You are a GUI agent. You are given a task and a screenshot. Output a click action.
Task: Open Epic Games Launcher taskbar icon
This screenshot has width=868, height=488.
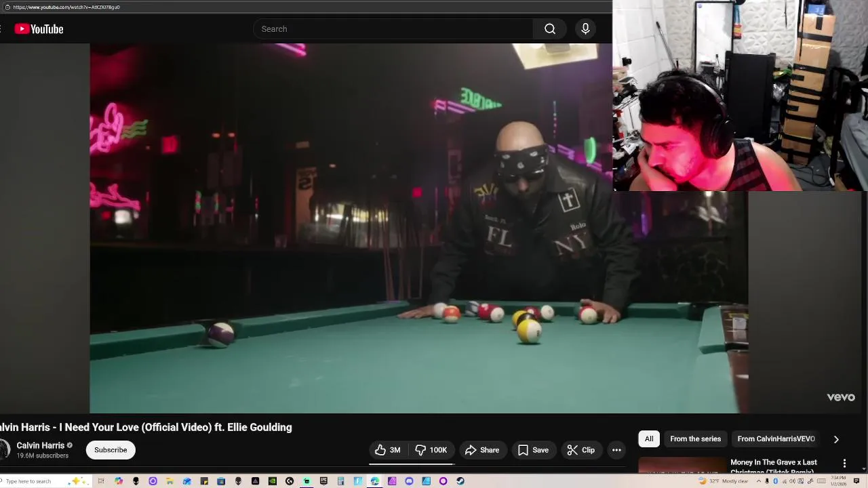[323, 481]
